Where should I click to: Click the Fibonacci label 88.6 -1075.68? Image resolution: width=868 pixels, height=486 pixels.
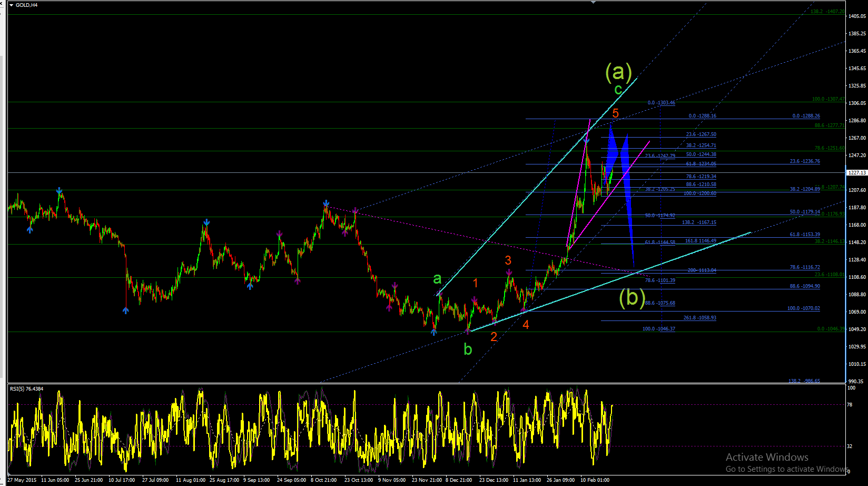(660, 303)
